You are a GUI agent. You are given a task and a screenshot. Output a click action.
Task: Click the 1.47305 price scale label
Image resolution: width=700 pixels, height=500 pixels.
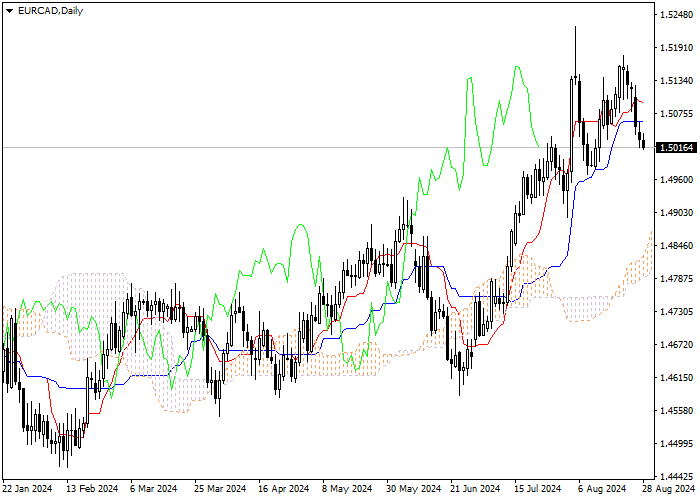tap(676, 311)
